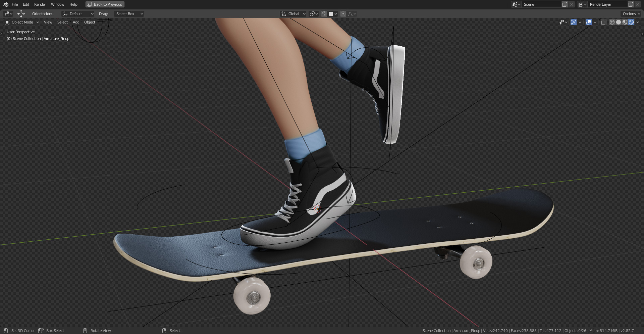The width and height of the screenshot is (644, 334).
Task: Toggle viewport overlays
Action: tap(589, 22)
